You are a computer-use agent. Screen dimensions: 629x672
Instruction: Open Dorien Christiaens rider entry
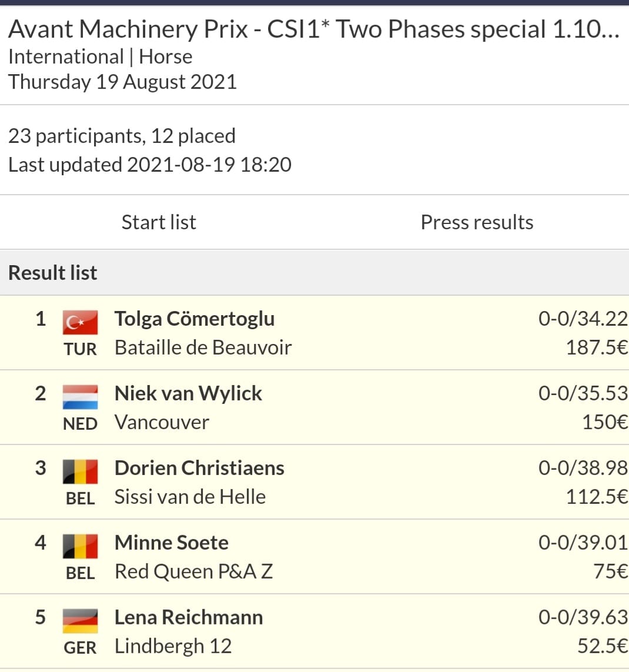pyautogui.click(x=199, y=468)
